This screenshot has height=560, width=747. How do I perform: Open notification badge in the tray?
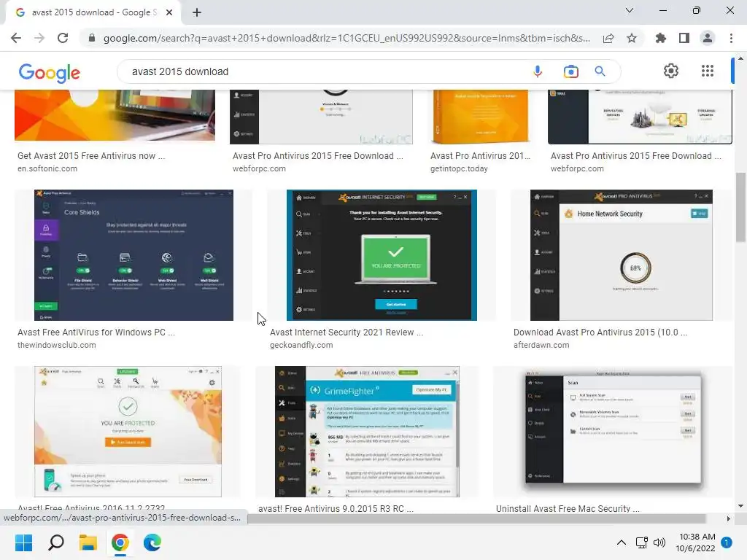[727, 542]
